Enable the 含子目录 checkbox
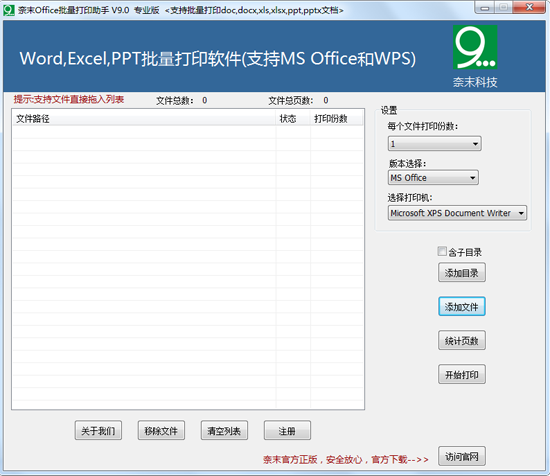 [x=442, y=251]
